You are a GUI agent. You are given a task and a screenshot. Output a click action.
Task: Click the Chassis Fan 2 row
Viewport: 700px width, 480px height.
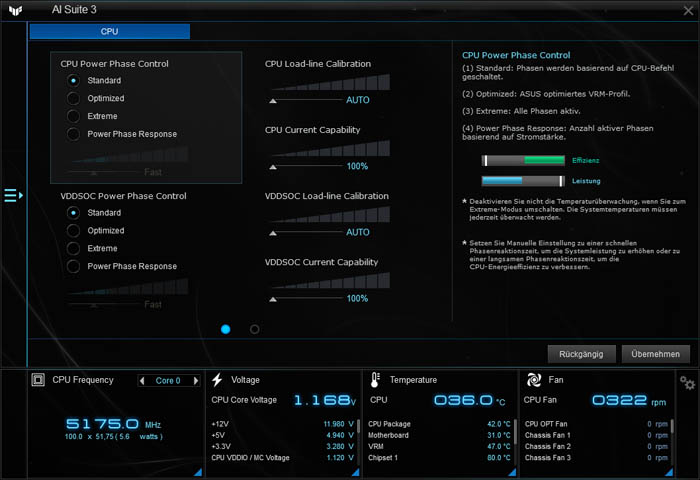click(x=596, y=446)
